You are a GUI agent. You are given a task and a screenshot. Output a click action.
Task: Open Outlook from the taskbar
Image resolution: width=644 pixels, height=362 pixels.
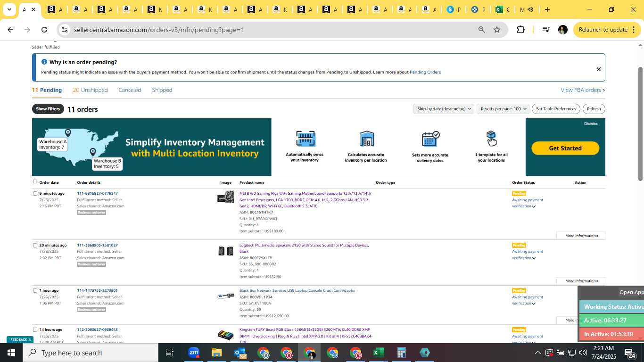click(240, 353)
